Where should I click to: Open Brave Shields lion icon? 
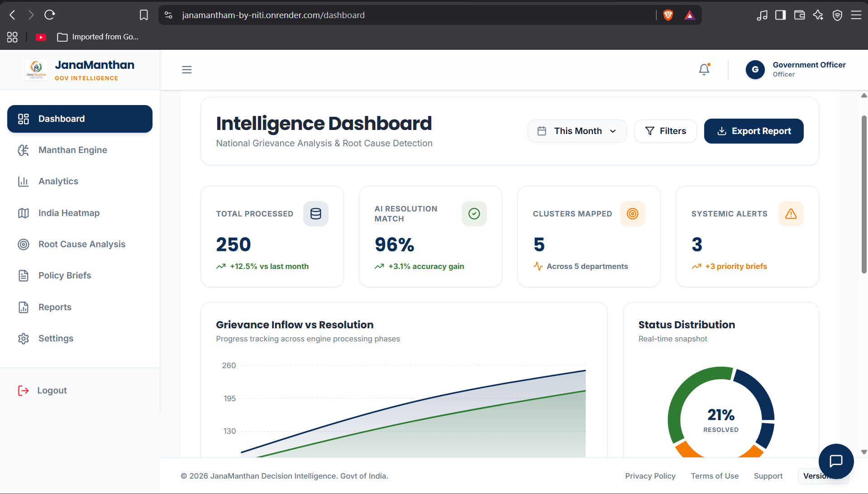[668, 15]
